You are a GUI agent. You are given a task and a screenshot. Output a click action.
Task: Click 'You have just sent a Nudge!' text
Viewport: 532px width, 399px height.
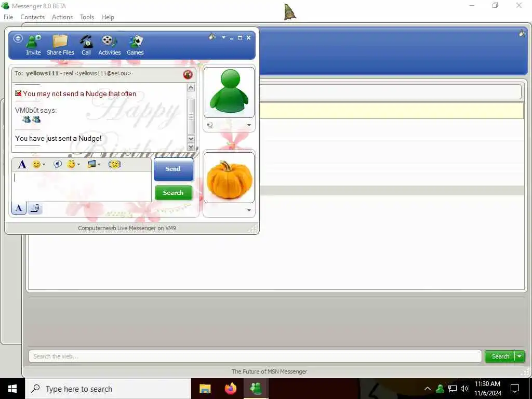click(x=58, y=138)
